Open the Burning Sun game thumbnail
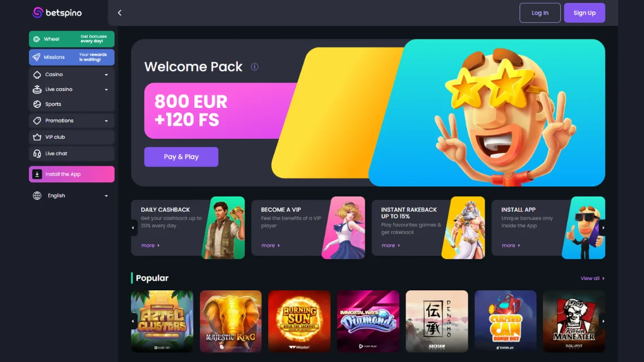 coord(299,321)
